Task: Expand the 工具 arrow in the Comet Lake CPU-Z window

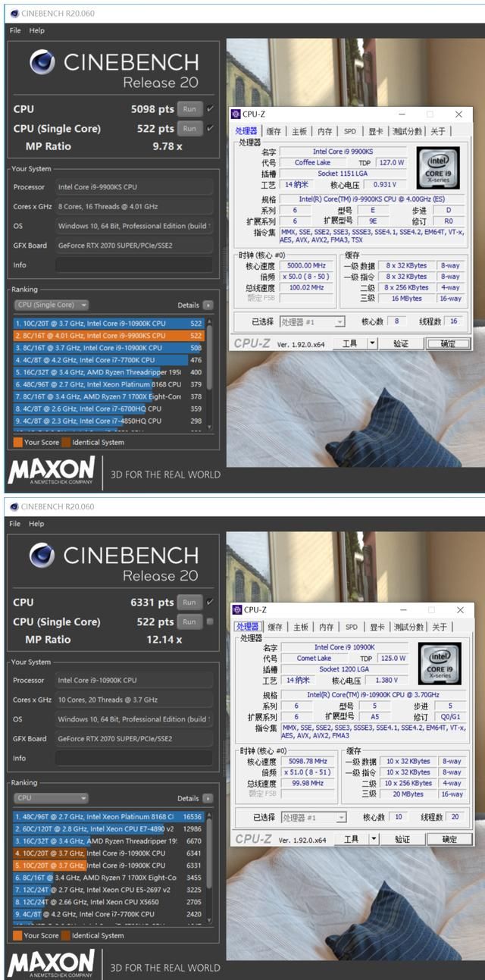Action: pos(373,839)
